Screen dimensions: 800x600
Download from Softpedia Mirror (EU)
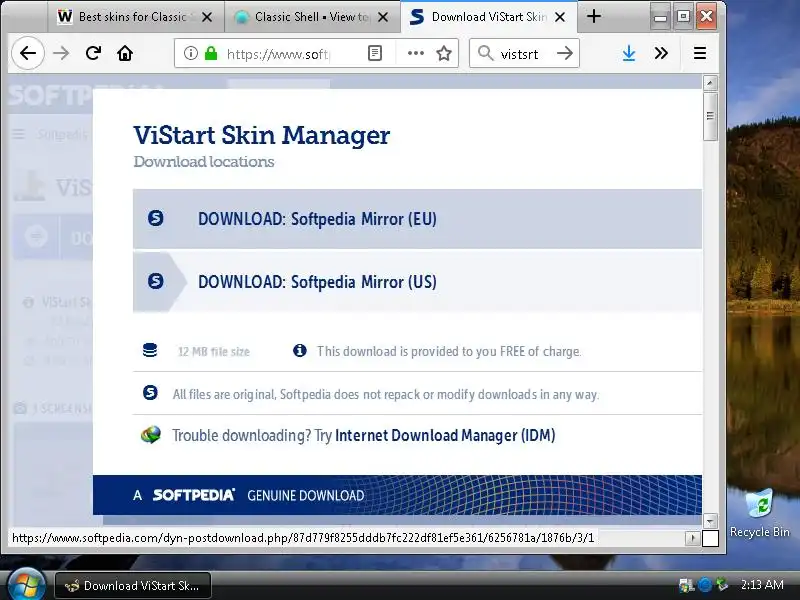coord(417,219)
